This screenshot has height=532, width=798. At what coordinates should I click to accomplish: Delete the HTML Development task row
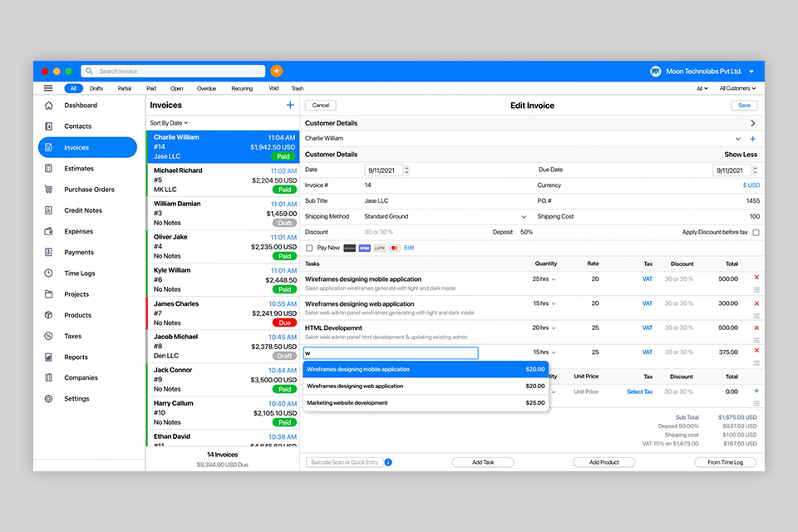pos(756,328)
